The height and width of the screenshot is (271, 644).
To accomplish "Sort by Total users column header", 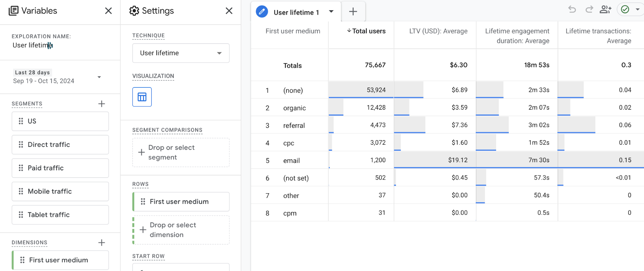I will click(366, 31).
